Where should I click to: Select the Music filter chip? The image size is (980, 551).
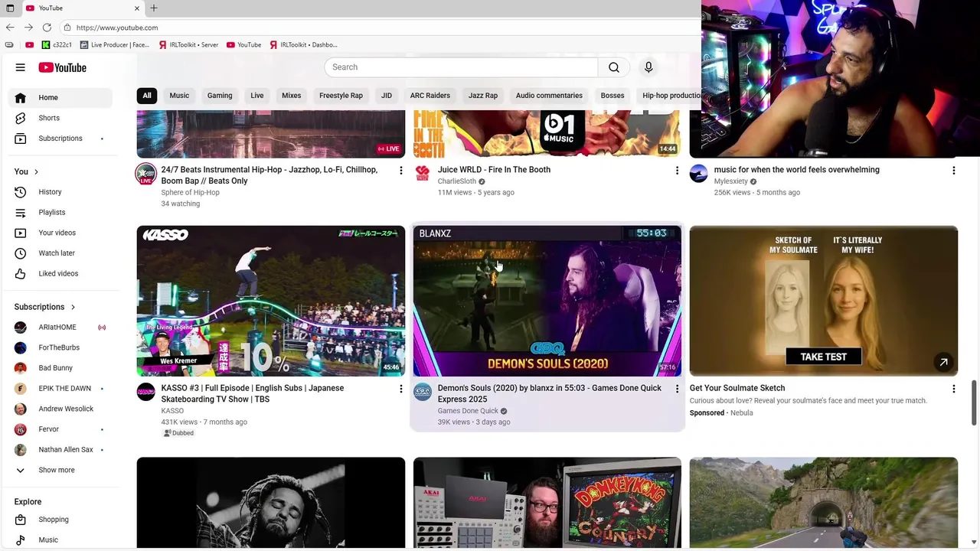pyautogui.click(x=179, y=96)
